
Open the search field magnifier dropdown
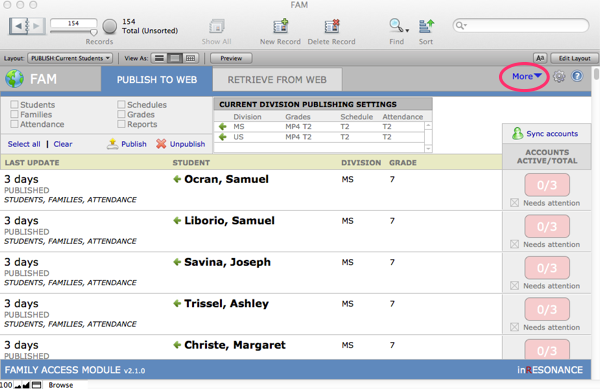460,26
